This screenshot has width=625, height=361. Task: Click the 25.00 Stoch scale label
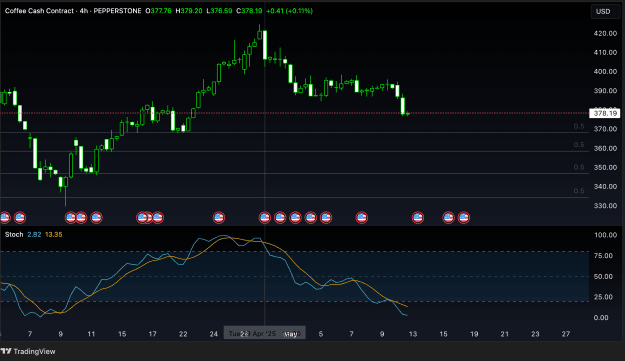point(603,297)
